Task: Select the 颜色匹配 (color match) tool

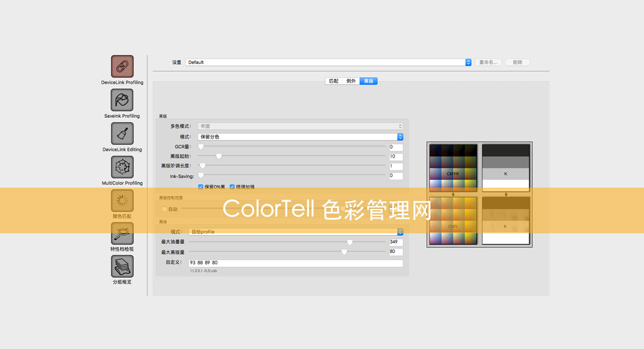Action: coord(122,201)
